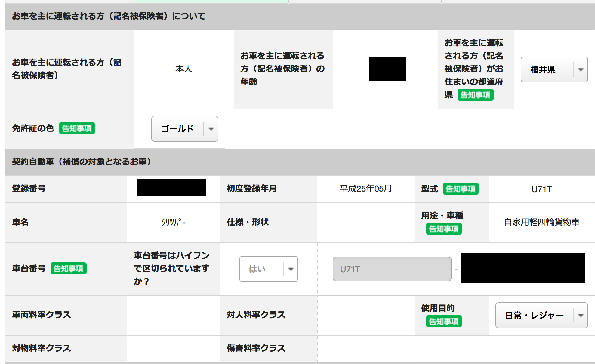Click the クリッパー car name value

click(173, 222)
